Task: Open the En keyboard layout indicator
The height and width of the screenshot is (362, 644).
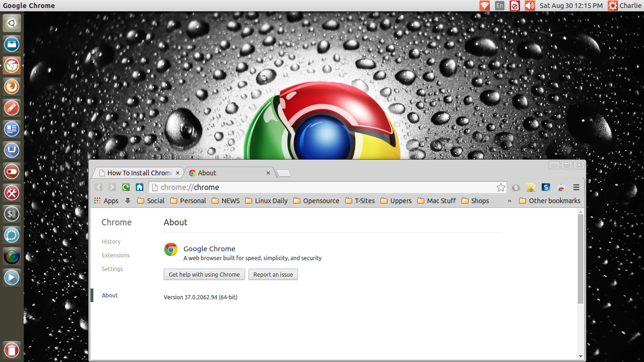Action: 500,6
